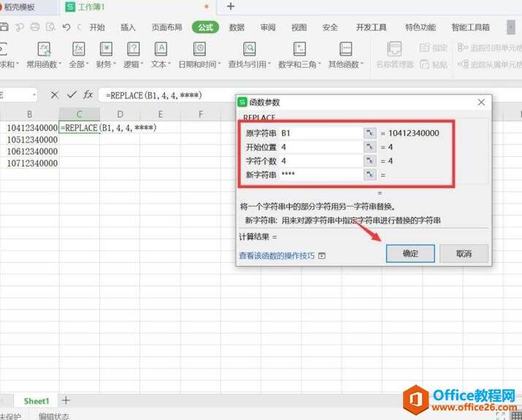The width and height of the screenshot is (522, 420).
Task: Click the 取消 Cancel button
Action: pos(464,253)
